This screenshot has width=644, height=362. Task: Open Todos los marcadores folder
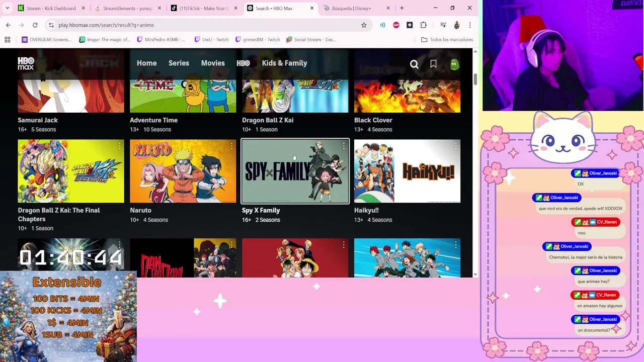447,39
